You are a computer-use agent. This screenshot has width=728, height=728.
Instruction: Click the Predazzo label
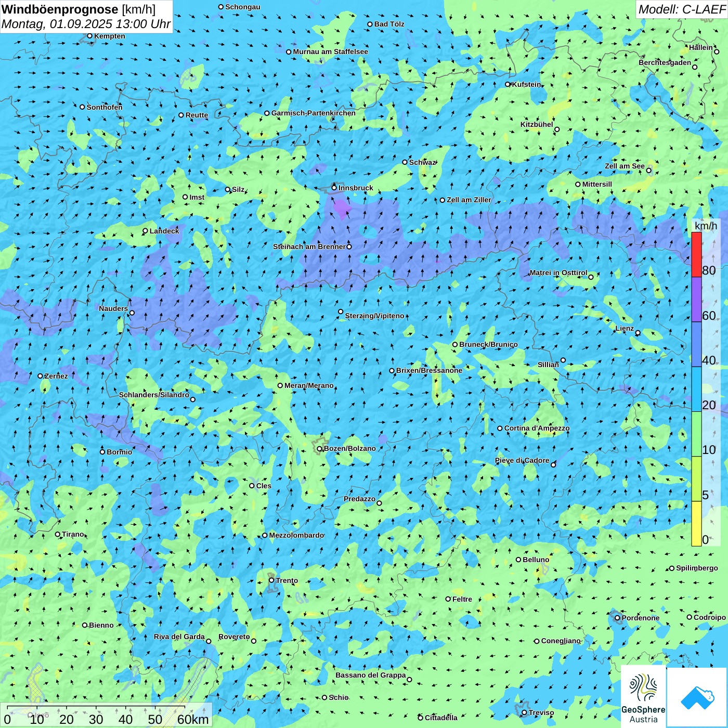tap(359, 499)
